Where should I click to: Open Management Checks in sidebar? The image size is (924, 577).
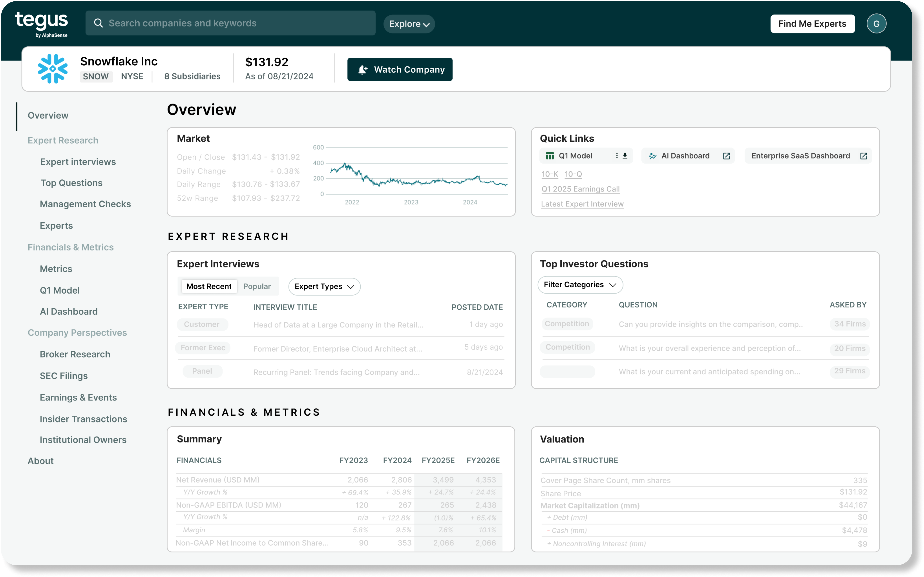85,204
